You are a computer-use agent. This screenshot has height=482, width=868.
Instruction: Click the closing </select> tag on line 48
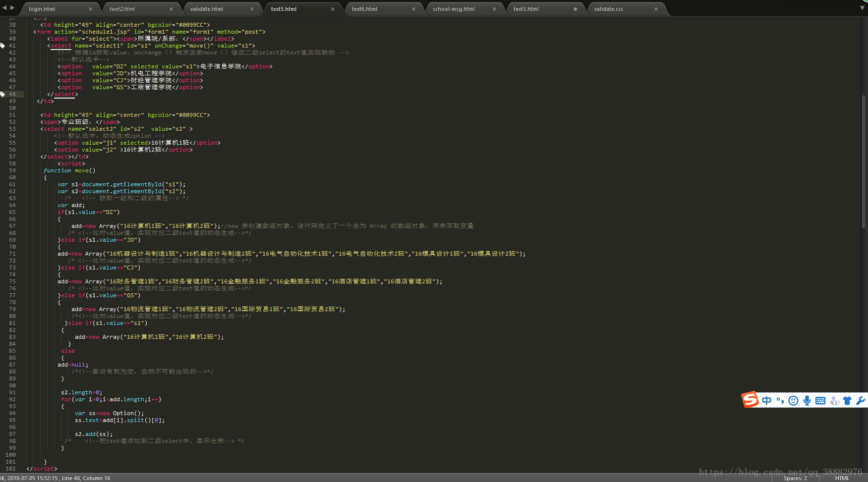pyautogui.click(x=62, y=94)
